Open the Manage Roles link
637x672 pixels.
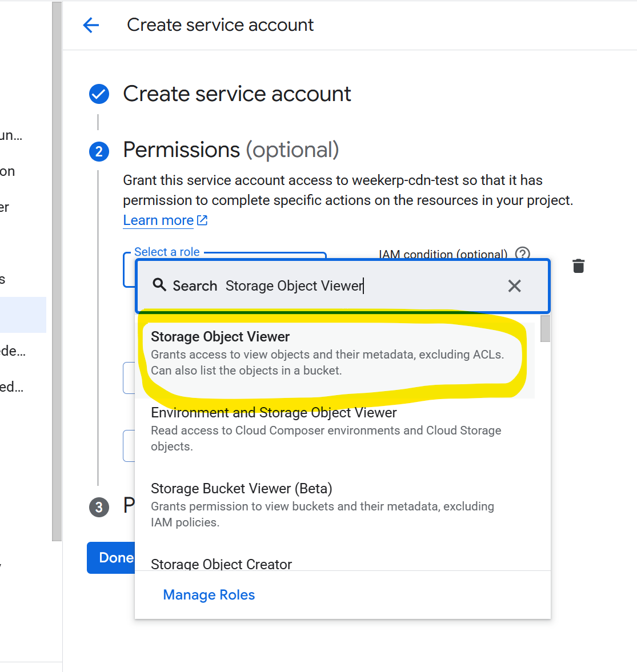[x=209, y=595]
